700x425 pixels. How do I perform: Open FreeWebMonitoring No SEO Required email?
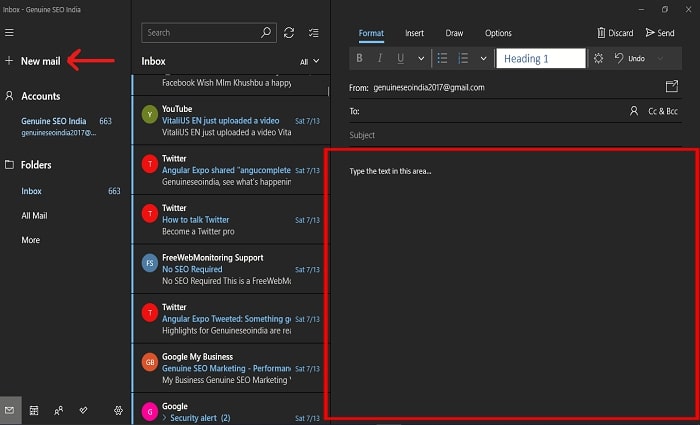pyautogui.click(x=231, y=269)
